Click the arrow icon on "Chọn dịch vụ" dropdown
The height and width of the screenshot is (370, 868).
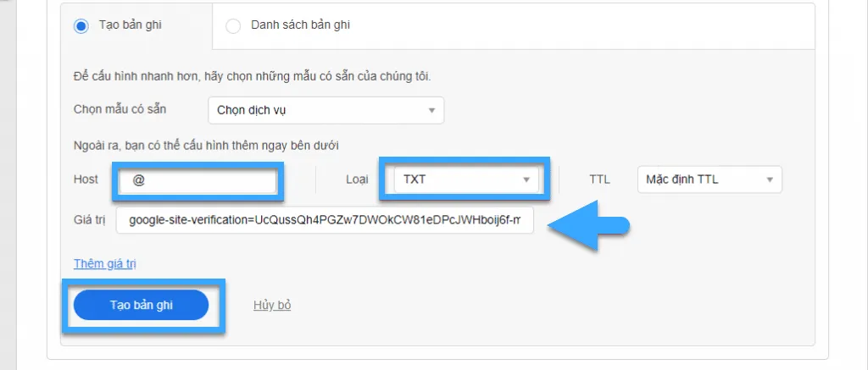(x=431, y=111)
